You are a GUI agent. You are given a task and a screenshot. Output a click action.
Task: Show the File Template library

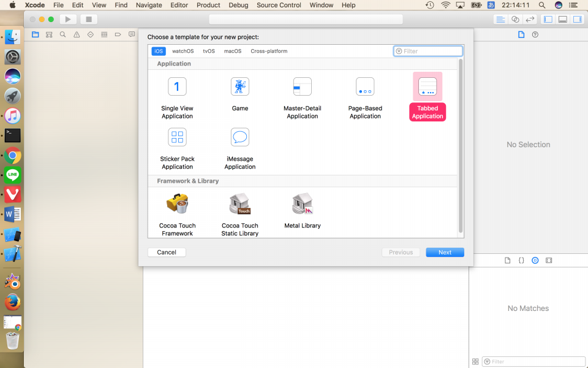(507, 260)
